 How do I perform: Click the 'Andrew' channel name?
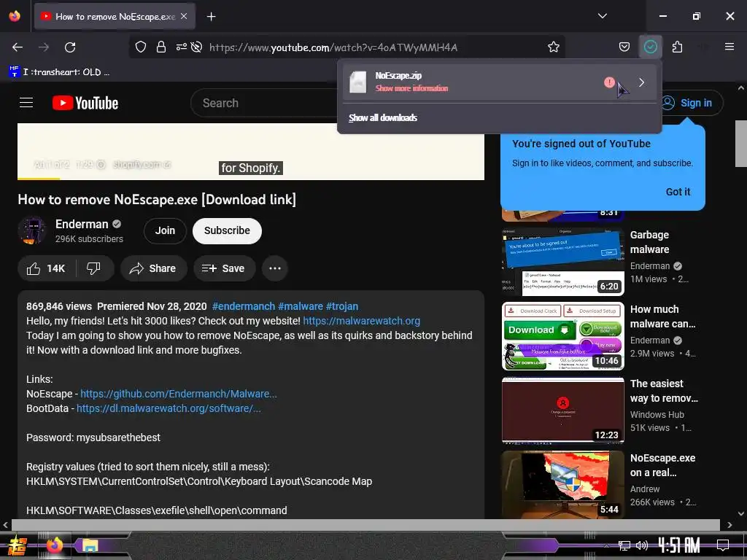(645, 489)
